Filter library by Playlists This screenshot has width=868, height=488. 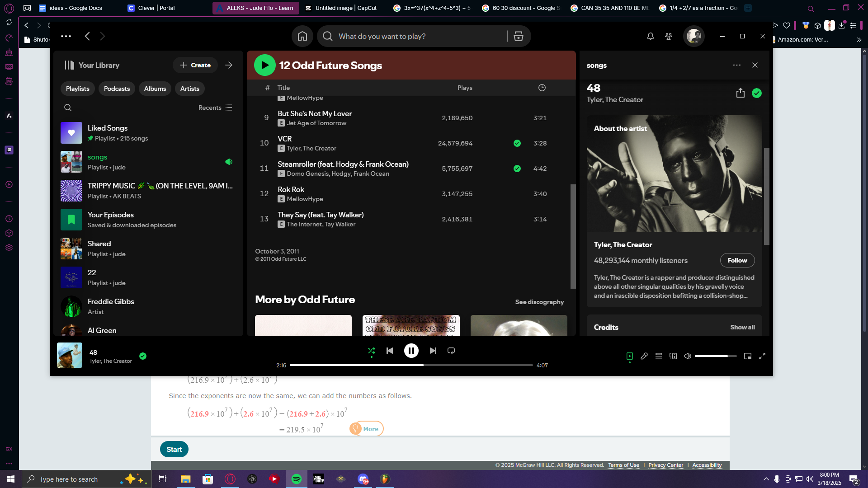coord(78,89)
